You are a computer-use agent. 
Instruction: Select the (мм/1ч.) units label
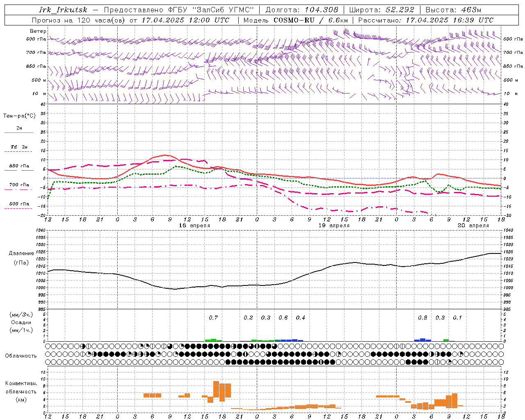21,330
